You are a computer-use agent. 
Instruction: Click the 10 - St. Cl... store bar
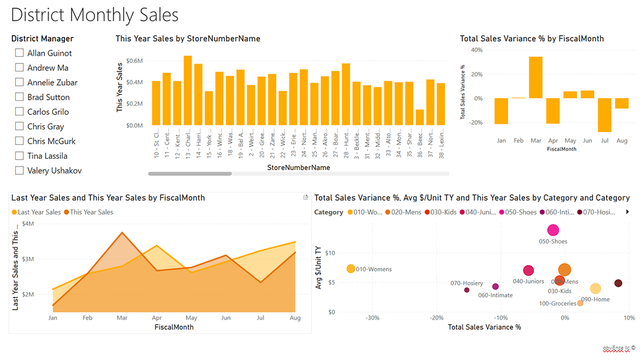click(156, 103)
